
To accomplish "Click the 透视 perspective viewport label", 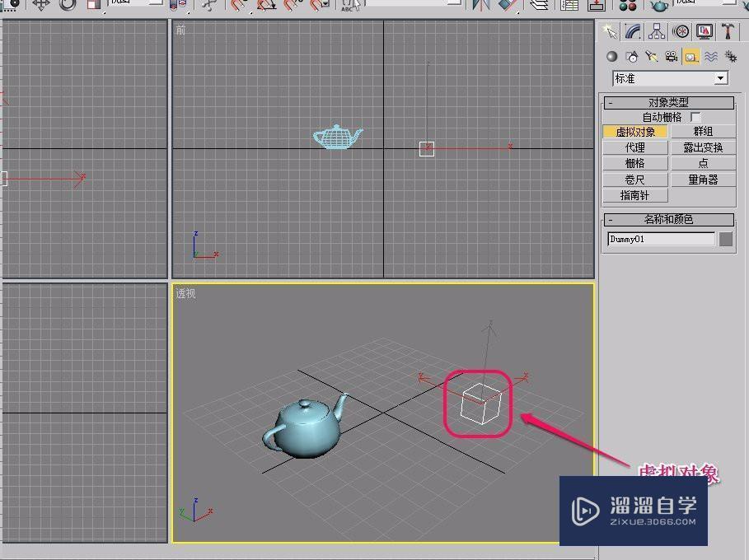I will [x=185, y=293].
